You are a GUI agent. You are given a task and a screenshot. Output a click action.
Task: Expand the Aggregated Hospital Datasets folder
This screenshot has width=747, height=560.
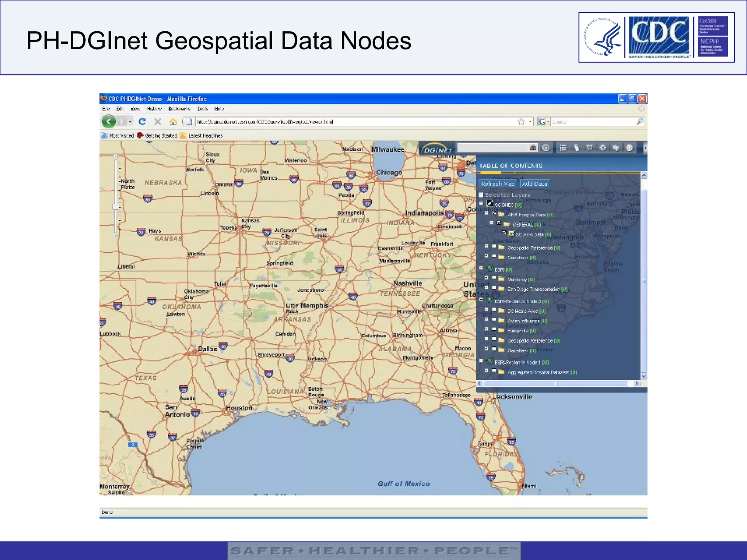coord(486,370)
